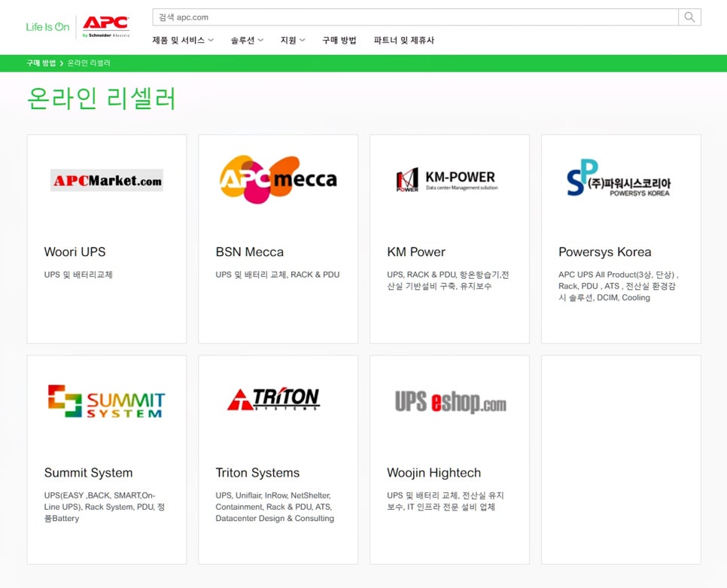Expand the 지원 menu
This screenshot has height=588, width=727.
click(293, 41)
